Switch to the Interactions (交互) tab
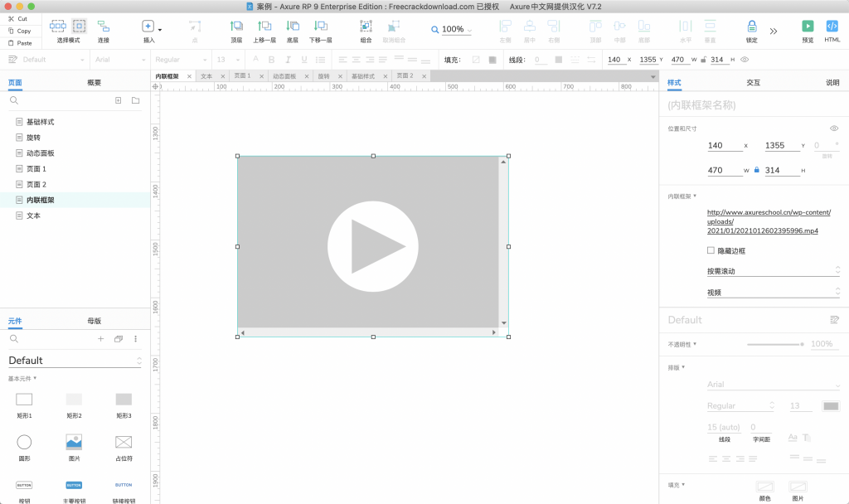Image resolution: width=849 pixels, height=504 pixels. [x=753, y=83]
